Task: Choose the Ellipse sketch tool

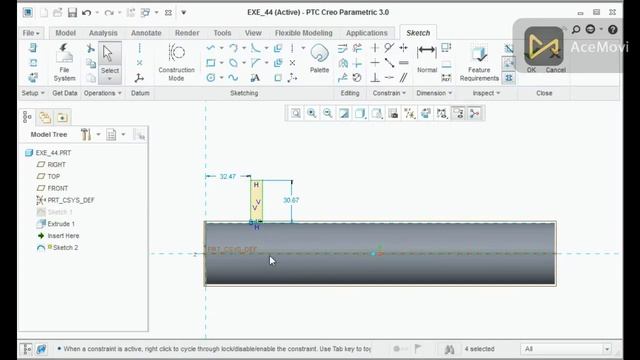Action: click(233, 63)
